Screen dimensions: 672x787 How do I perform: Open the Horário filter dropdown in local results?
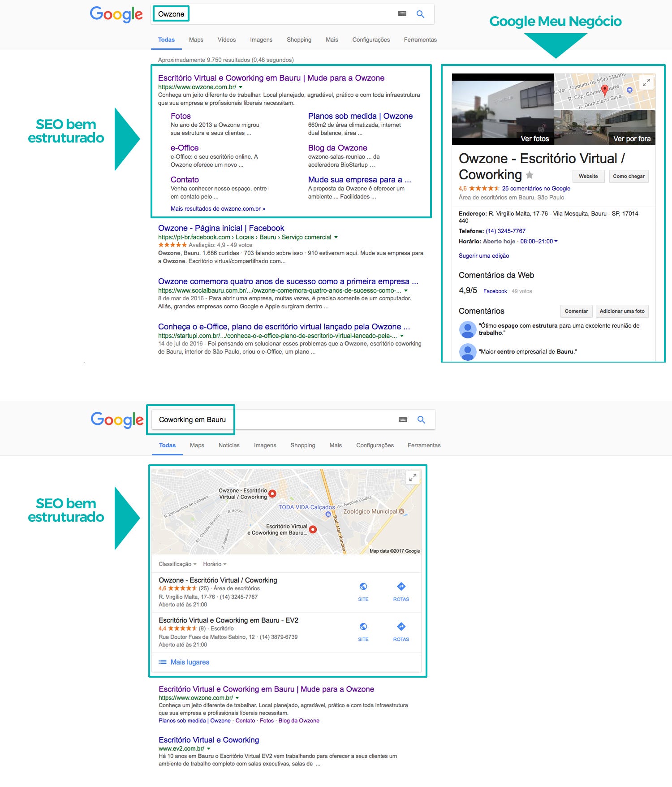215,564
